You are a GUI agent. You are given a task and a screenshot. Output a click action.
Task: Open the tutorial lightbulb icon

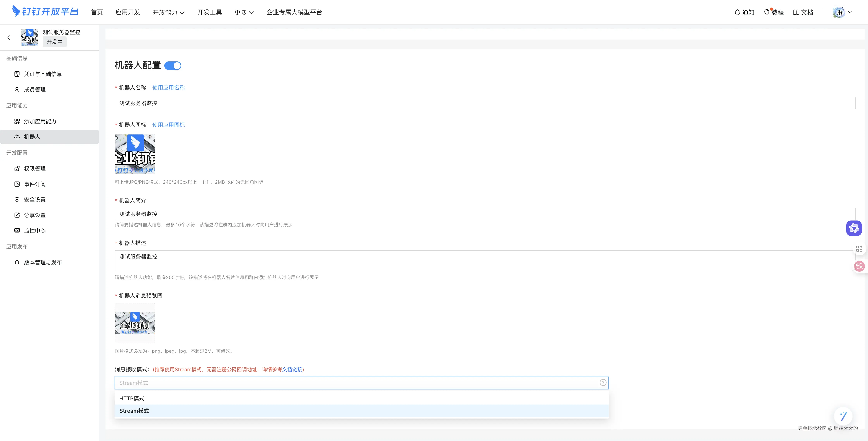tap(767, 12)
